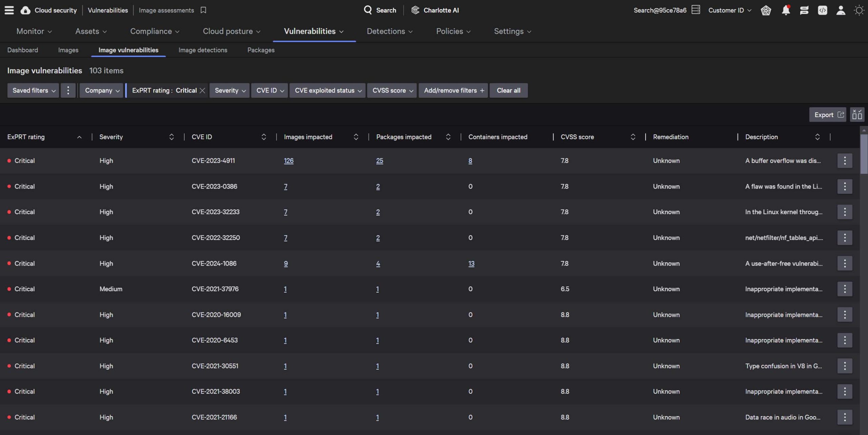Open the Policies menu

(453, 31)
